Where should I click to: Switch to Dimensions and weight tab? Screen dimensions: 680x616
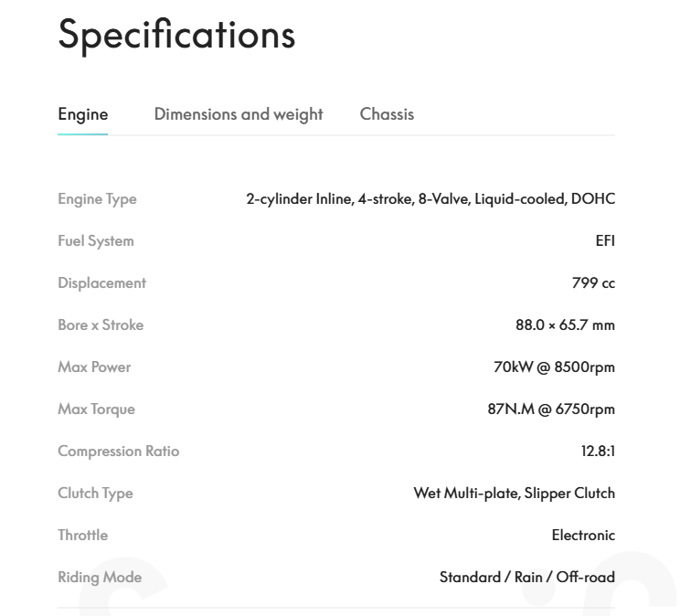pos(238,114)
